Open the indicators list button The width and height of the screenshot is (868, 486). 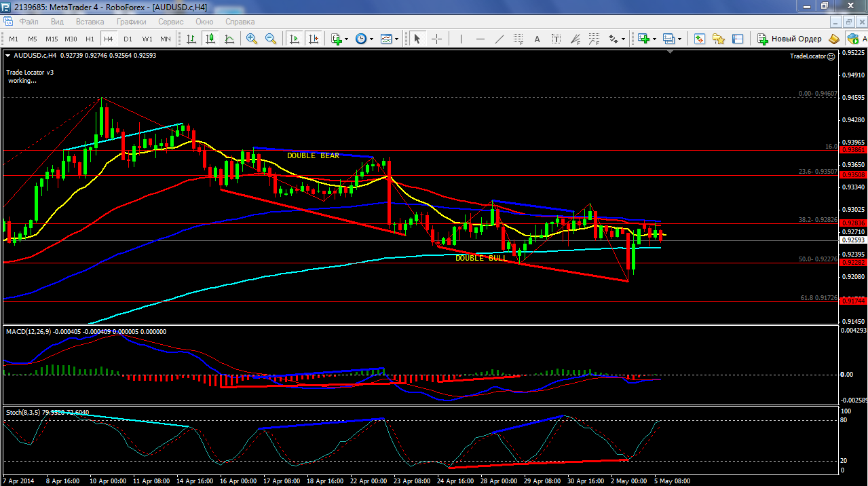336,39
